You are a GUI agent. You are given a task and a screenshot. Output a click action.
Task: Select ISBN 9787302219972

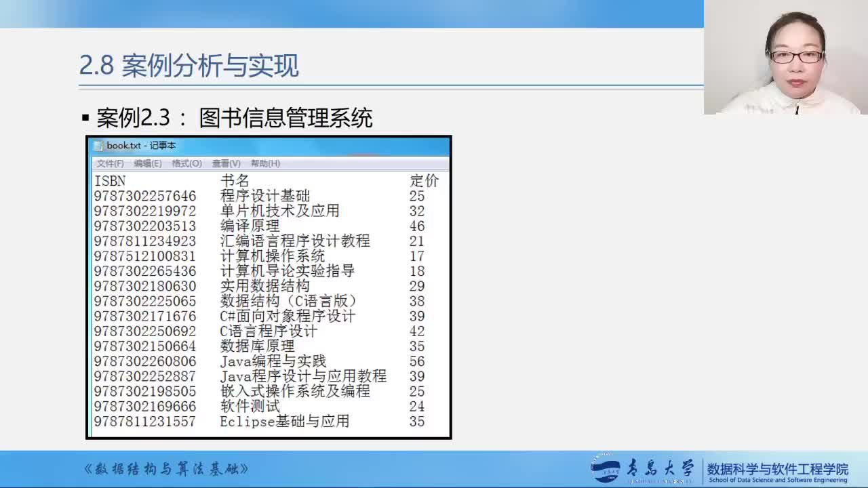pyautogui.click(x=145, y=211)
